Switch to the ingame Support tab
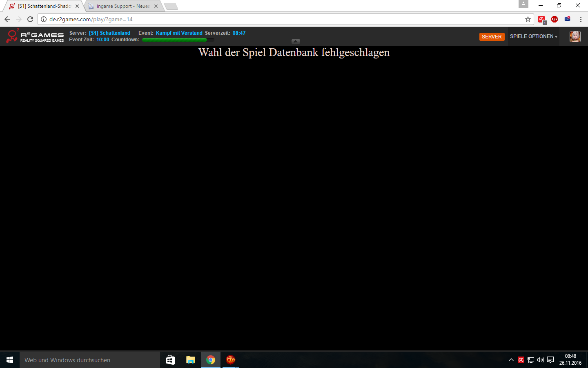This screenshot has width=588, height=368. (122, 6)
